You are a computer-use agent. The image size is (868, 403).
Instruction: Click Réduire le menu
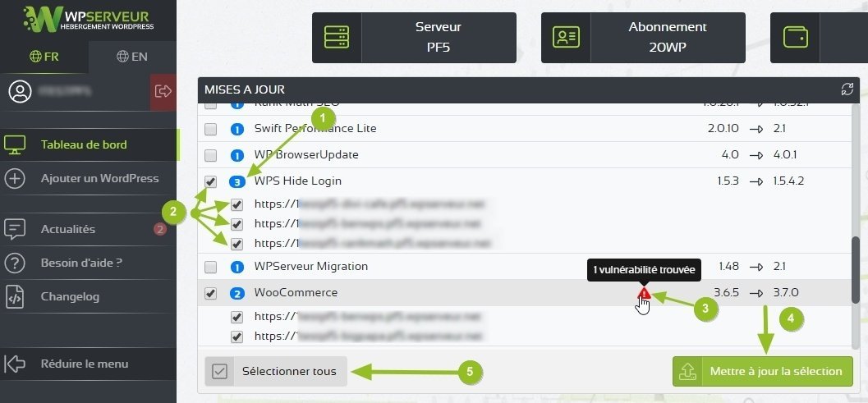[88, 364]
